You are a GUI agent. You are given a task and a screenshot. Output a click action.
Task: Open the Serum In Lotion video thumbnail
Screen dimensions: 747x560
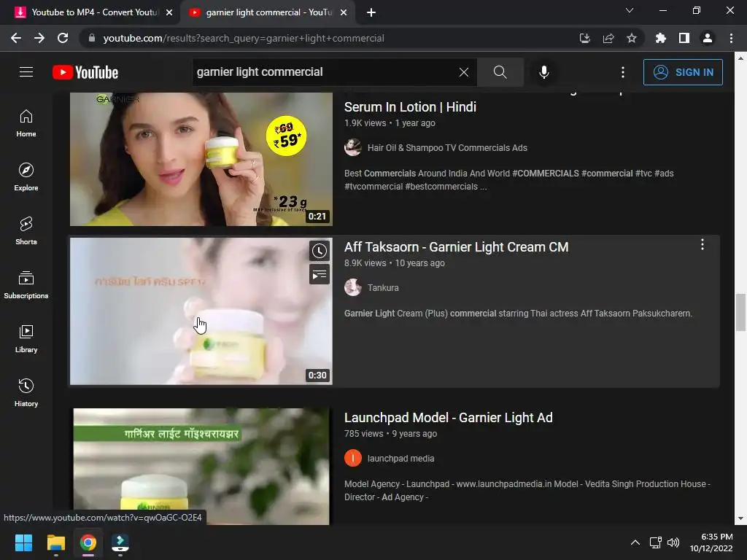(201, 159)
